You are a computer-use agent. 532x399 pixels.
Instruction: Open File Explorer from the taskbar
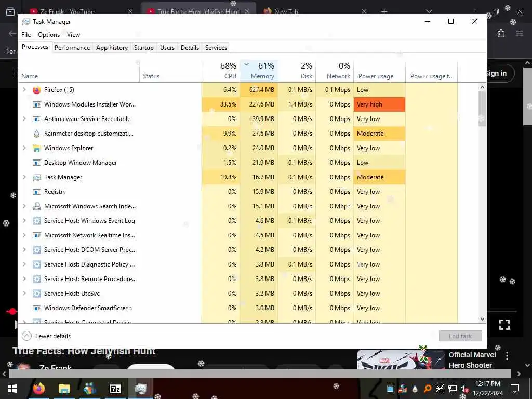click(64, 389)
